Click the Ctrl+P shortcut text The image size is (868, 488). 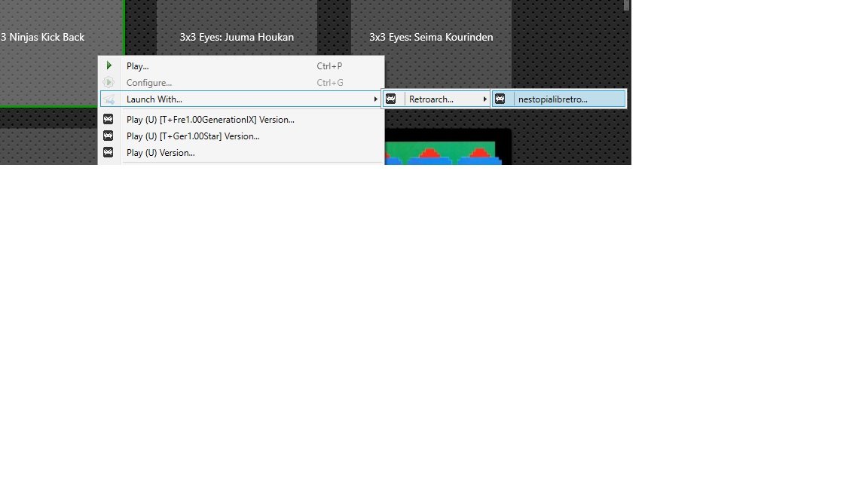(329, 66)
